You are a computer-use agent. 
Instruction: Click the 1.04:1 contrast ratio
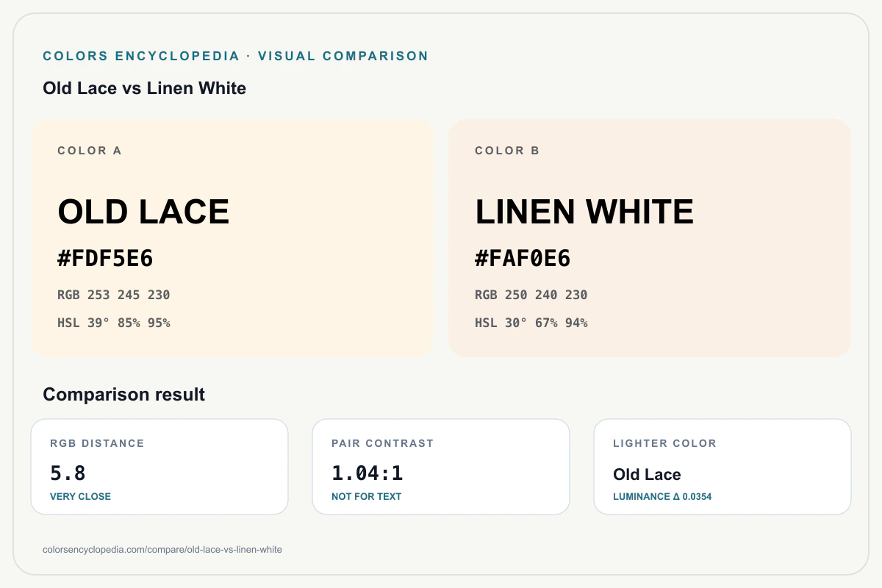(x=367, y=473)
